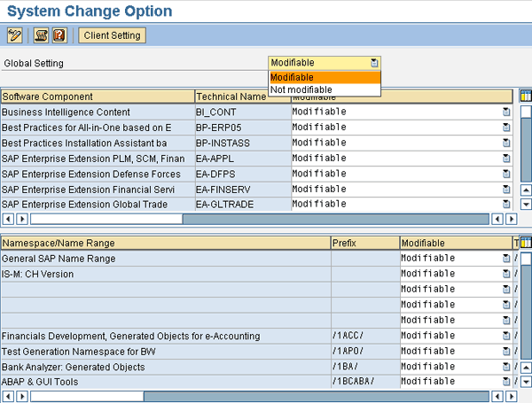This screenshot has height=403, width=532.
Task: Open namespace table settings icon
Action: [526, 243]
